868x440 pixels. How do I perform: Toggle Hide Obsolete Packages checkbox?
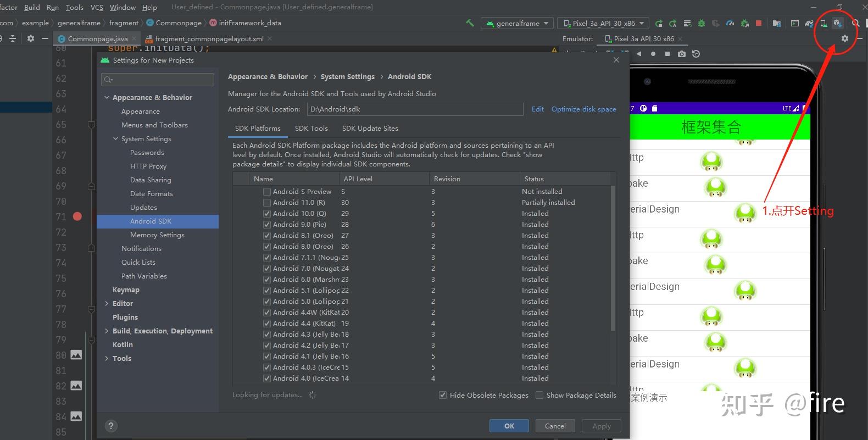(x=443, y=395)
